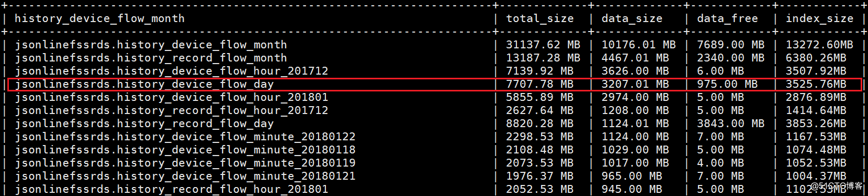This screenshot has height=196, width=868.
Task: Click the index_size column header
Action: click(x=820, y=18)
